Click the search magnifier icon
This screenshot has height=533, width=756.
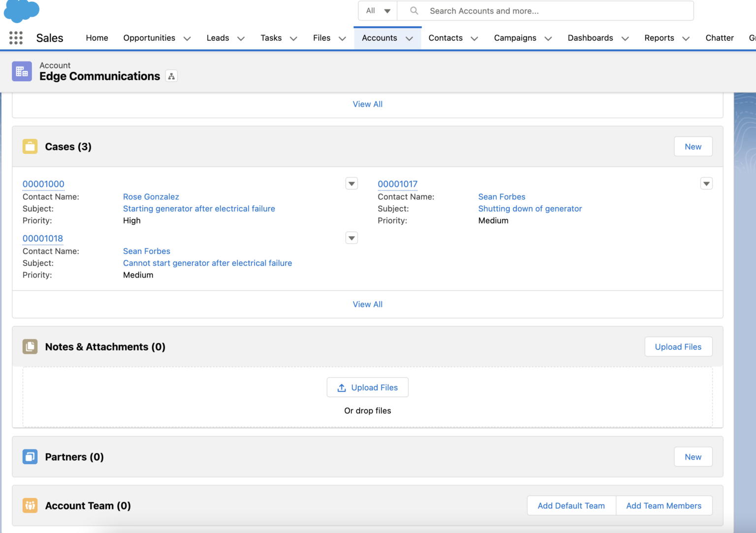click(x=413, y=10)
